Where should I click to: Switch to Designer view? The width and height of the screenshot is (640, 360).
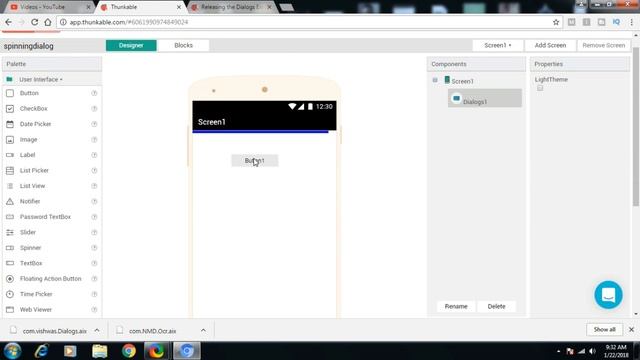coord(131,45)
